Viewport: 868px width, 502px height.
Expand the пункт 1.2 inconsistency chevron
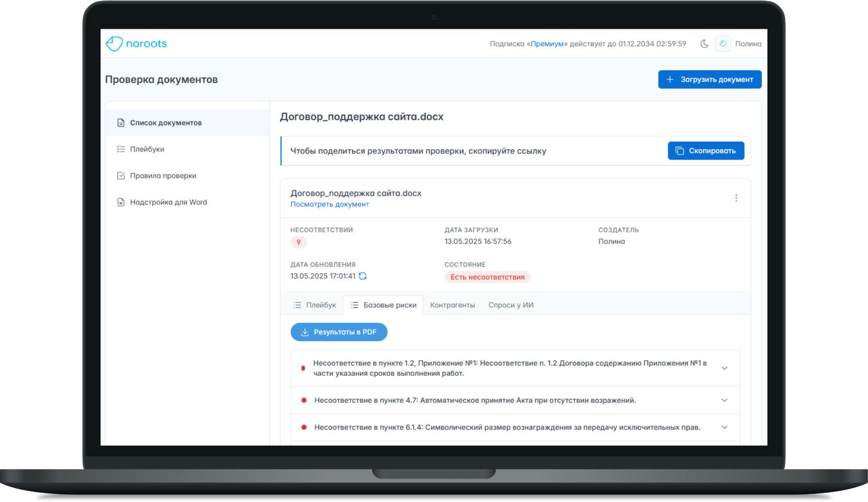click(724, 368)
